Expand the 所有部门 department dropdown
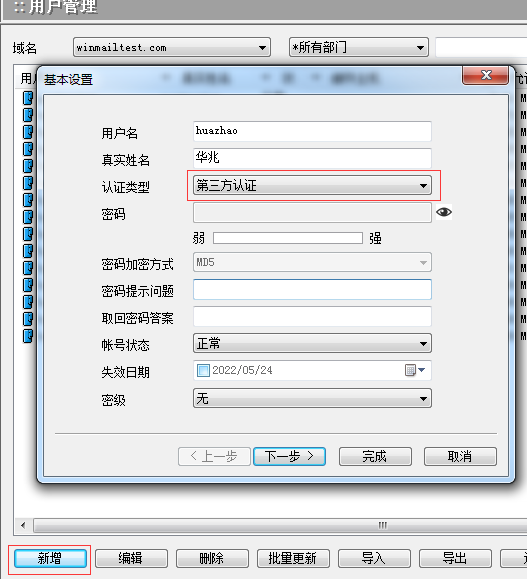 pyautogui.click(x=359, y=47)
